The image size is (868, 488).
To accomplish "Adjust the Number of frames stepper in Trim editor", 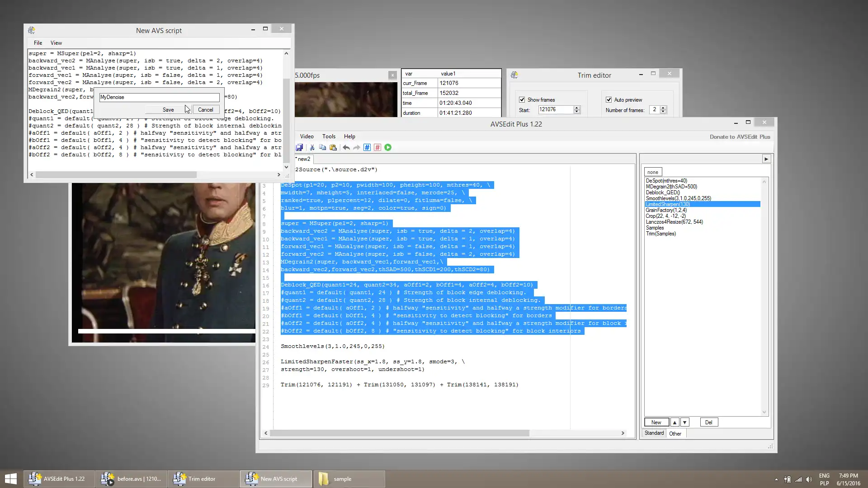I will [x=663, y=108].
